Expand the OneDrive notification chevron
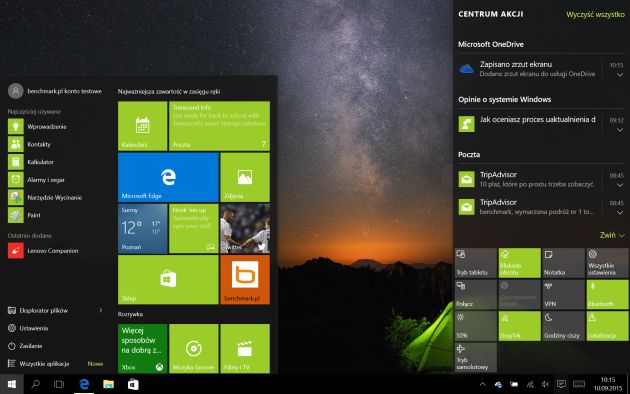 (620, 75)
